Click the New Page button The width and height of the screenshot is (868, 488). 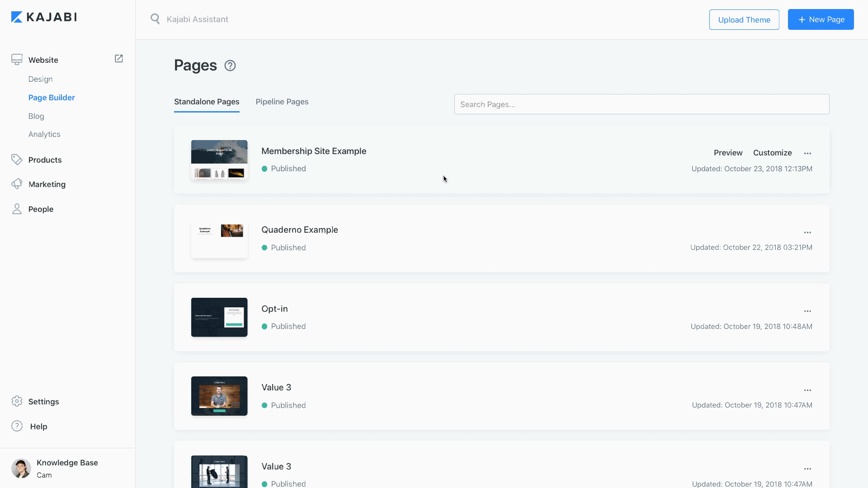[821, 19]
